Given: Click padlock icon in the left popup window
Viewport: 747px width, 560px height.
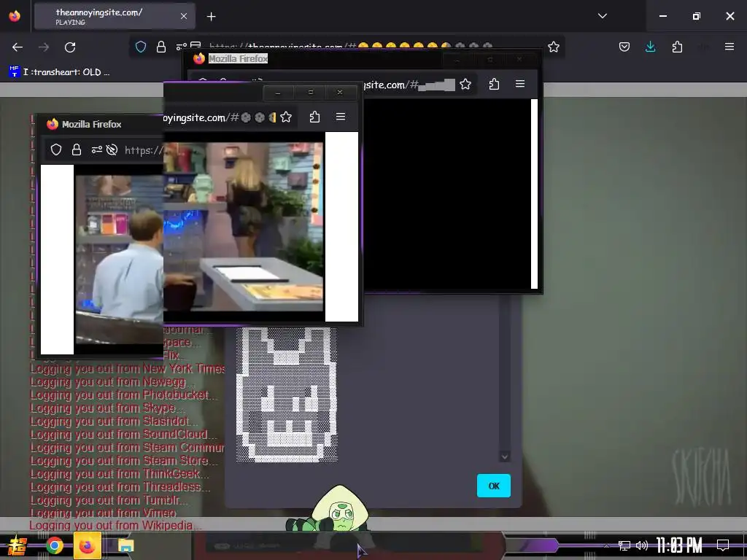Looking at the screenshot, I should coord(76,150).
